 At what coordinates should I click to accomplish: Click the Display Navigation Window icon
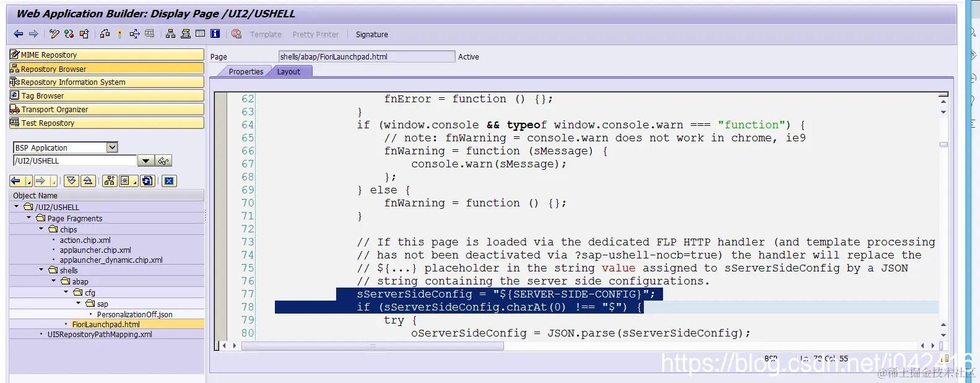click(185, 34)
